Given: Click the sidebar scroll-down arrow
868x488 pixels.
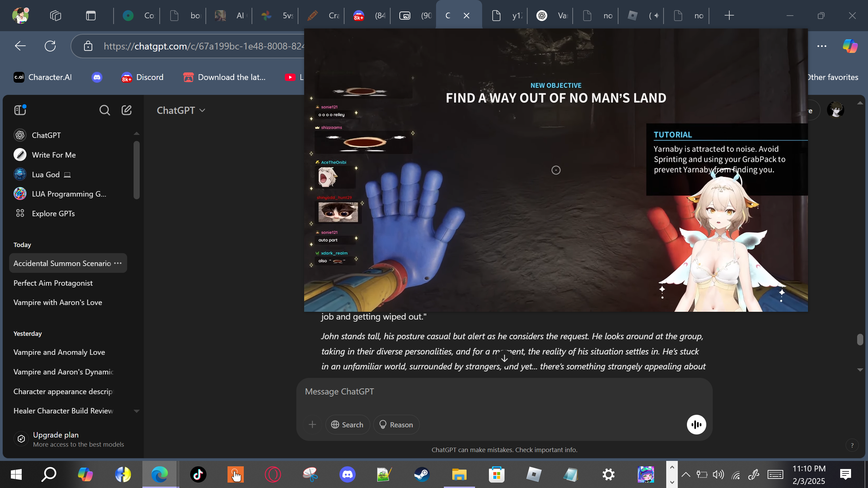Looking at the screenshot, I should (137, 411).
